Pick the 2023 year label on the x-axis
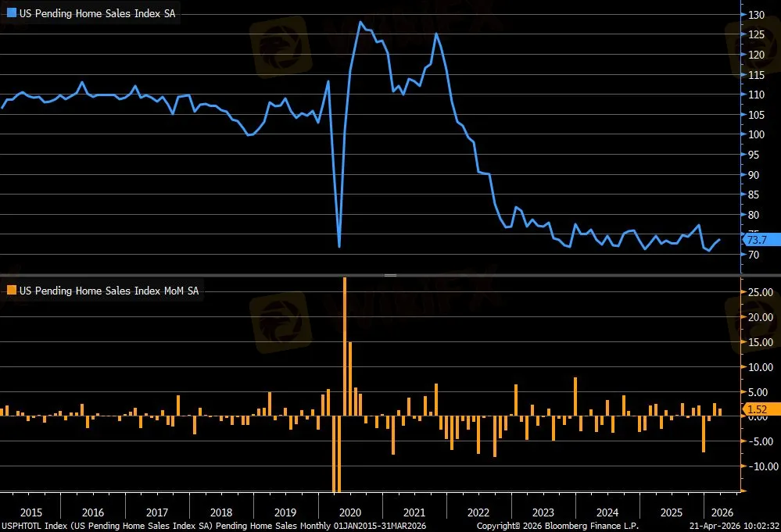This screenshot has width=781, height=532. click(x=542, y=512)
